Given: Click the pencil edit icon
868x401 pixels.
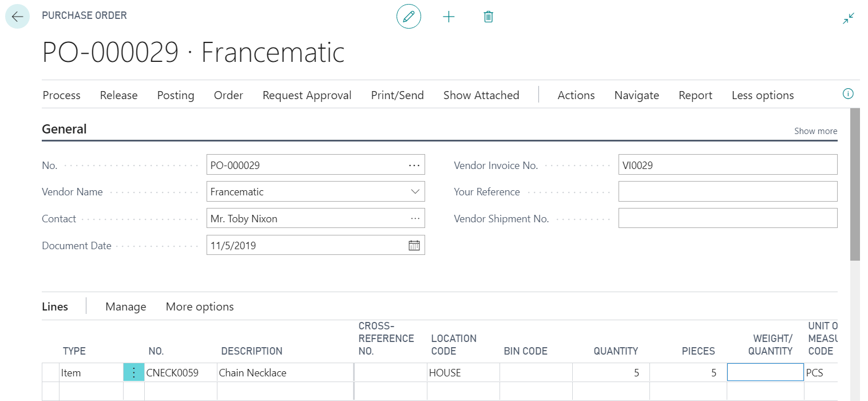Looking at the screenshot, I should pos(409,17).
